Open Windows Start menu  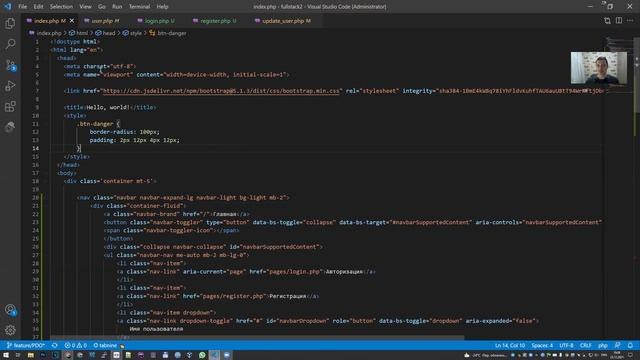tap(6, 355)
